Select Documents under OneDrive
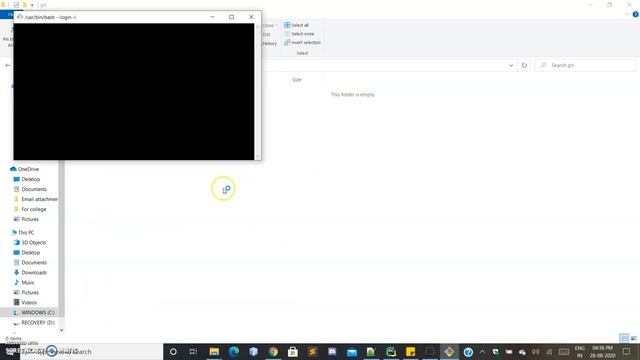This screenshot has width=640, height=360. tap(30, 189)
